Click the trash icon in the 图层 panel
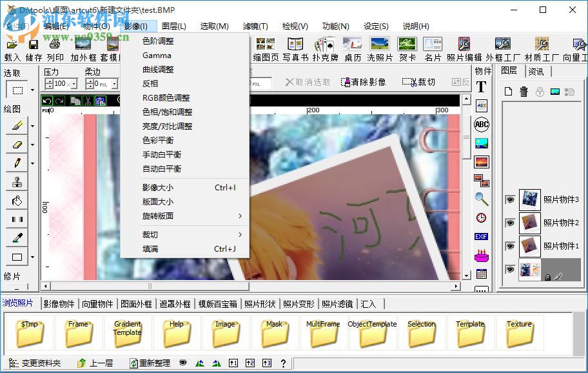Image resolution: width=588 pixels, height=373 pixels. click(524, 92)
